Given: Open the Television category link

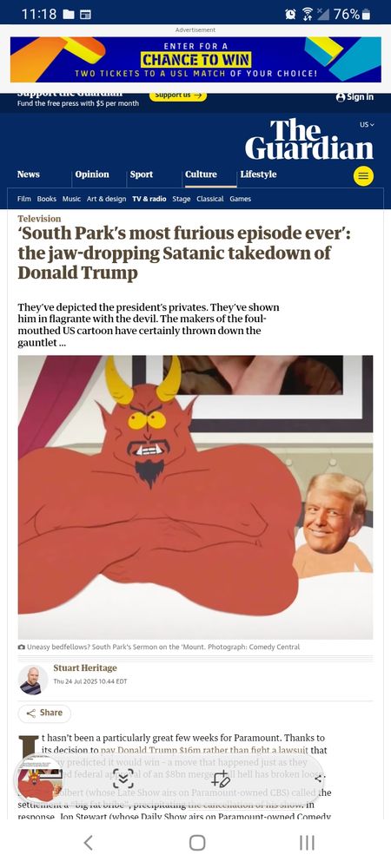Looking at the screenshot, I should [39, 219].
